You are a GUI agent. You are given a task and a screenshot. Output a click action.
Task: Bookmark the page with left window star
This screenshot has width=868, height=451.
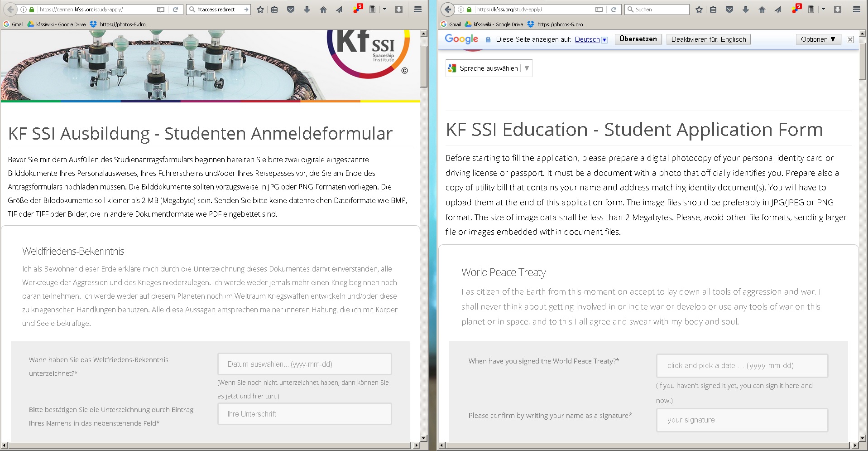260,9
